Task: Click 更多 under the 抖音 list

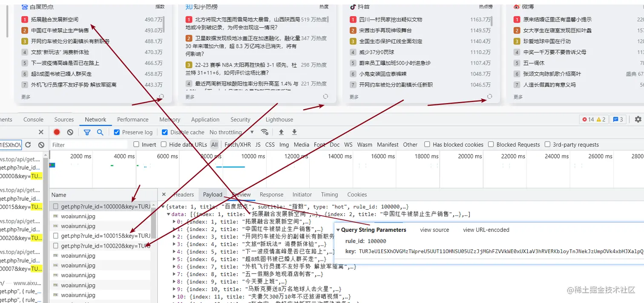Action: tap(354, 97)
